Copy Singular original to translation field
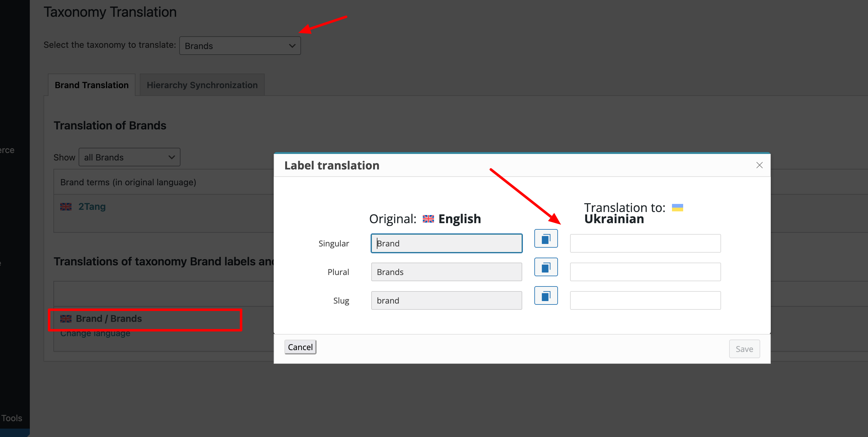 point(546,238)
